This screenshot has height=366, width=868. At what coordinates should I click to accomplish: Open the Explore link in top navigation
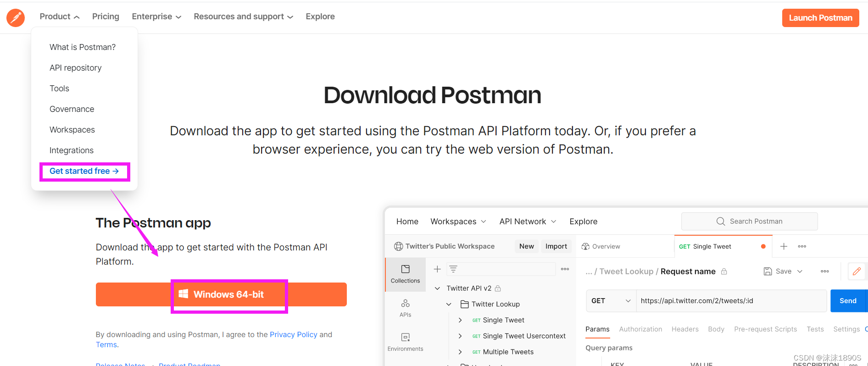pyautogui.click(x=320, y=17)
